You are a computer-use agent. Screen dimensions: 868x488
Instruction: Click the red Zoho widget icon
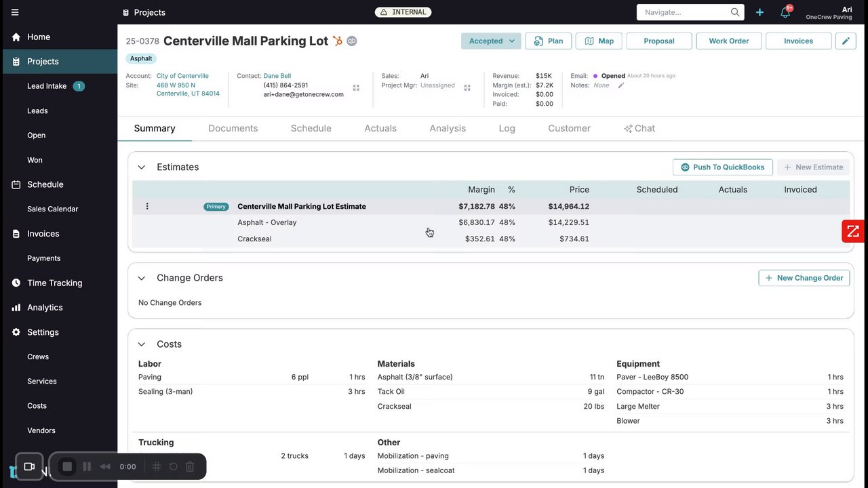coord(853,231)
